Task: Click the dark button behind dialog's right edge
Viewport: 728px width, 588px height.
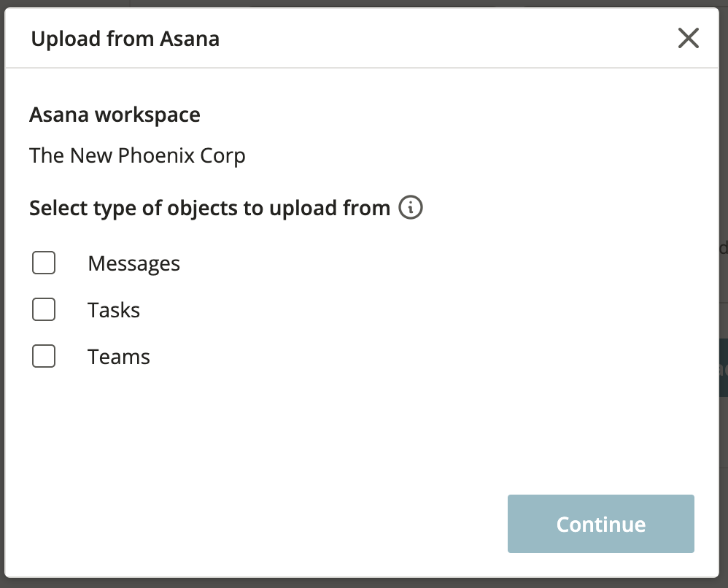Action: pos(724,368)
